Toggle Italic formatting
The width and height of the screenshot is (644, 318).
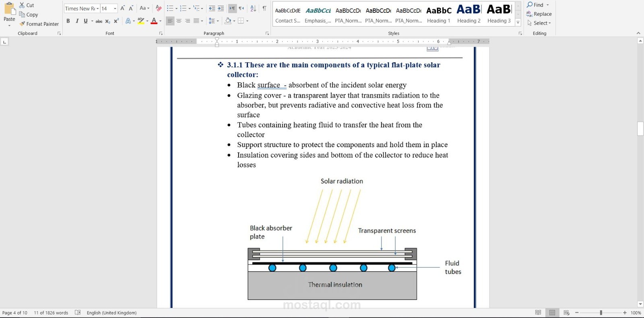(x=77, y=21)
